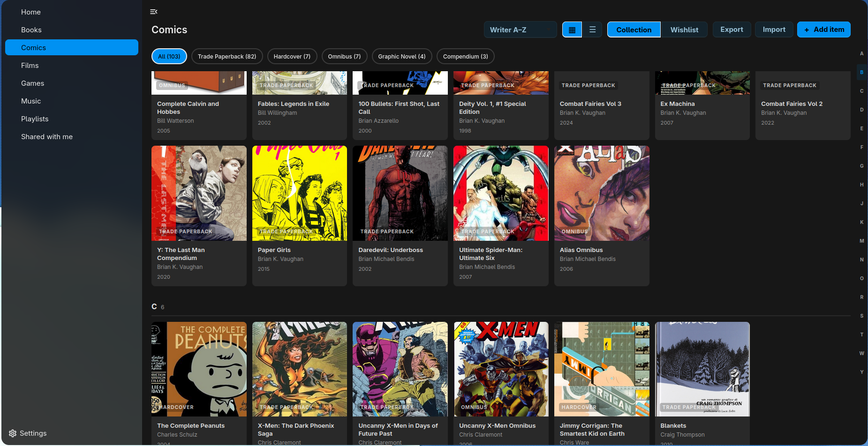Screen dimensions: 868x446
Task: Select the Wishlist toggle
Action: pos(684,30)
